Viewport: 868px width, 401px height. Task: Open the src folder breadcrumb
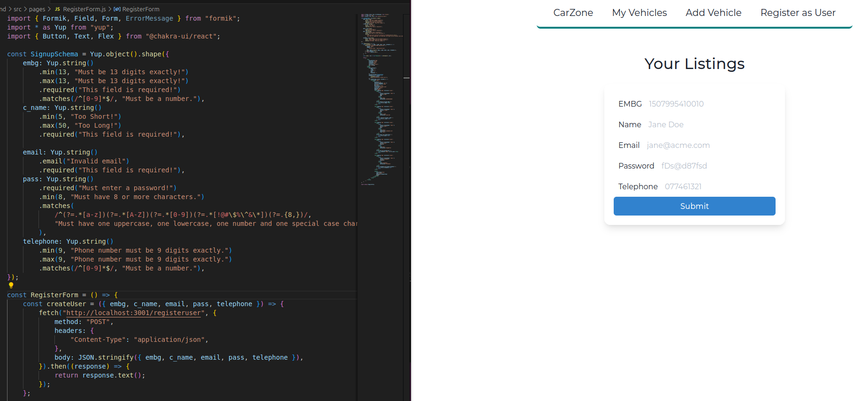18,9
